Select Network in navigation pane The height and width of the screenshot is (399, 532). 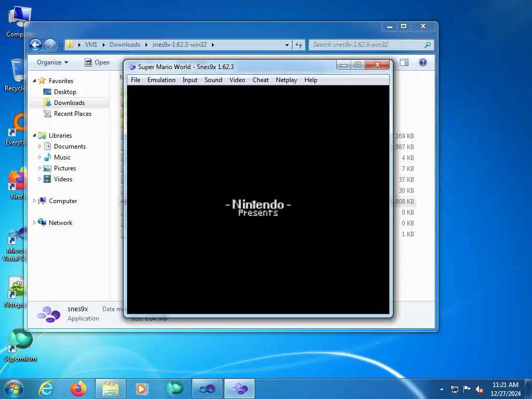click(x=60, y=222)
